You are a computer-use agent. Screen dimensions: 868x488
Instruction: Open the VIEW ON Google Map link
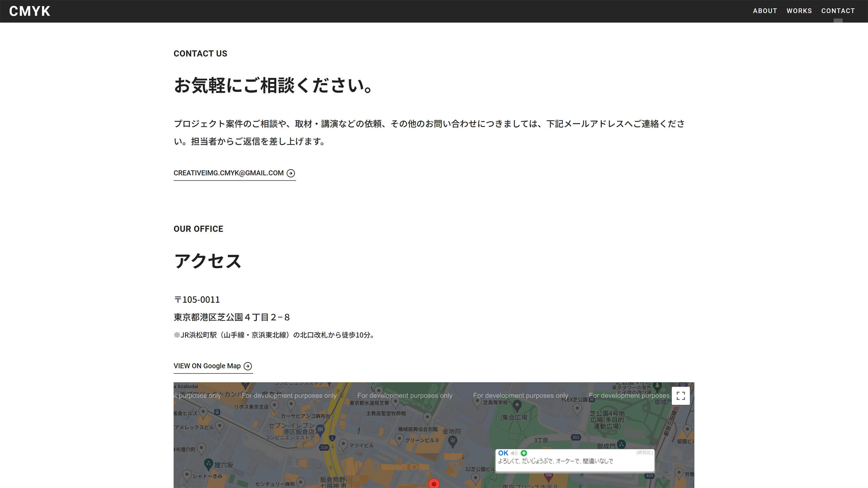tap(207, 366)
